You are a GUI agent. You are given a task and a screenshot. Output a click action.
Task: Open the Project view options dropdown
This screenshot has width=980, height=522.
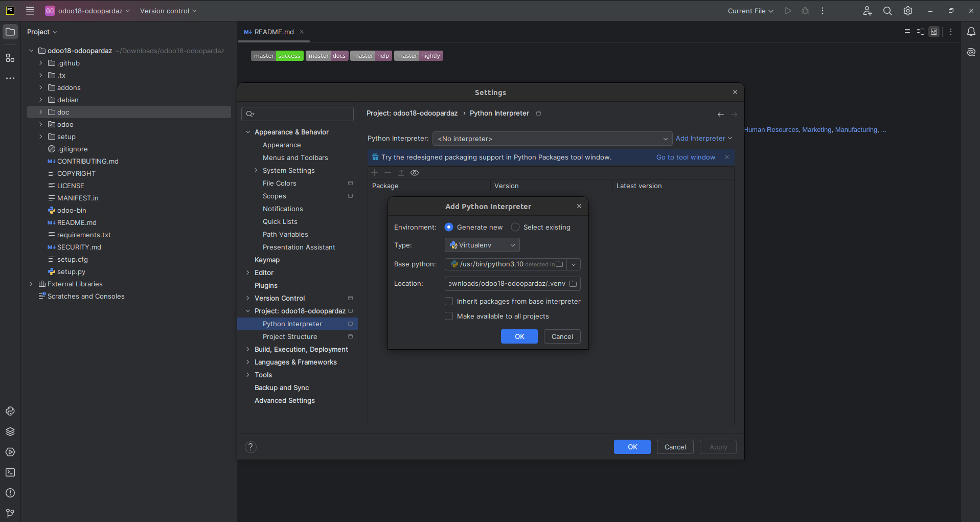(42, 32)
